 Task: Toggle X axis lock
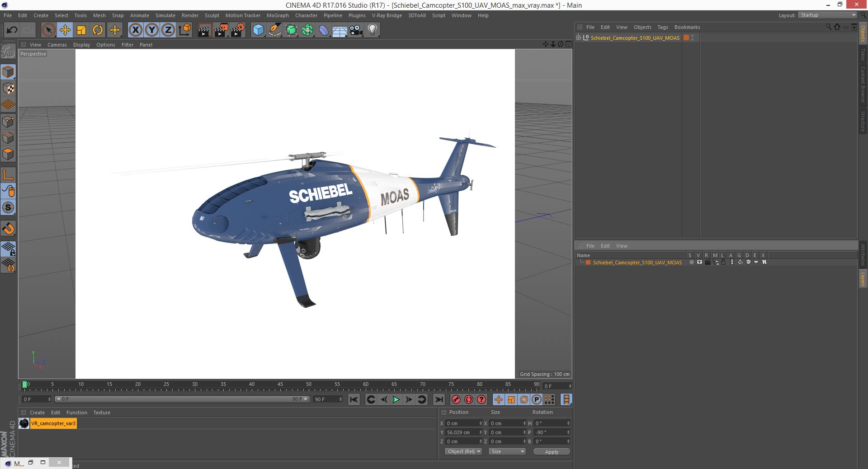[x=135, y=30]
